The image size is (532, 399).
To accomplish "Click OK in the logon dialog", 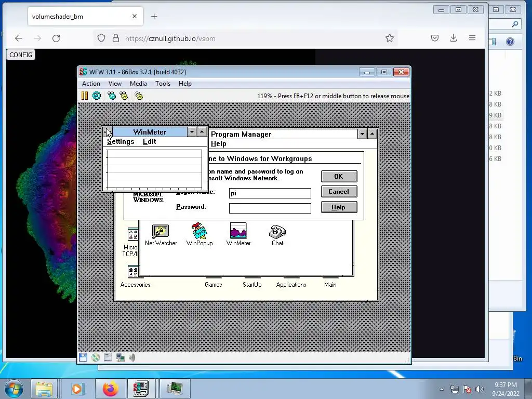I will [339, 177].
